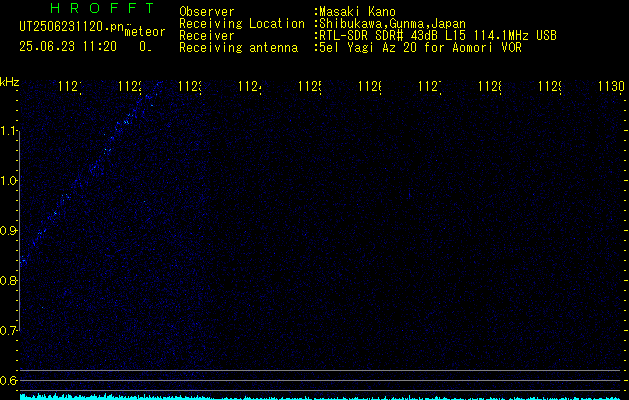
Task: Click the 0.9 kHz frequency axis label
Action: click(9, 230)
